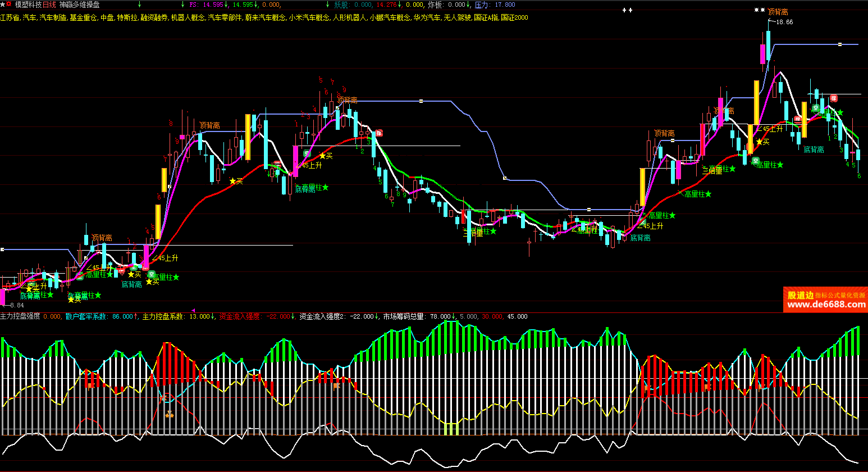Switch period via the red 日线 label
The width and height of the screenshot is (868, 472).
[49, 4]
